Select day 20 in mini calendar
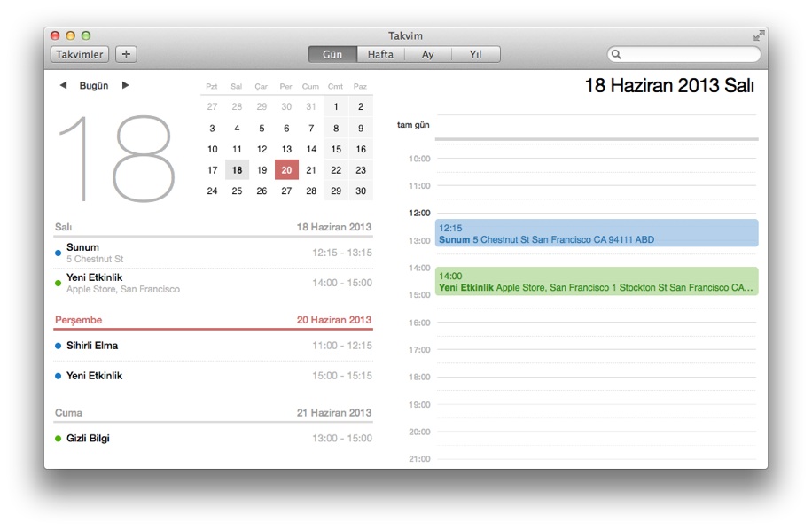 [286, 170]
